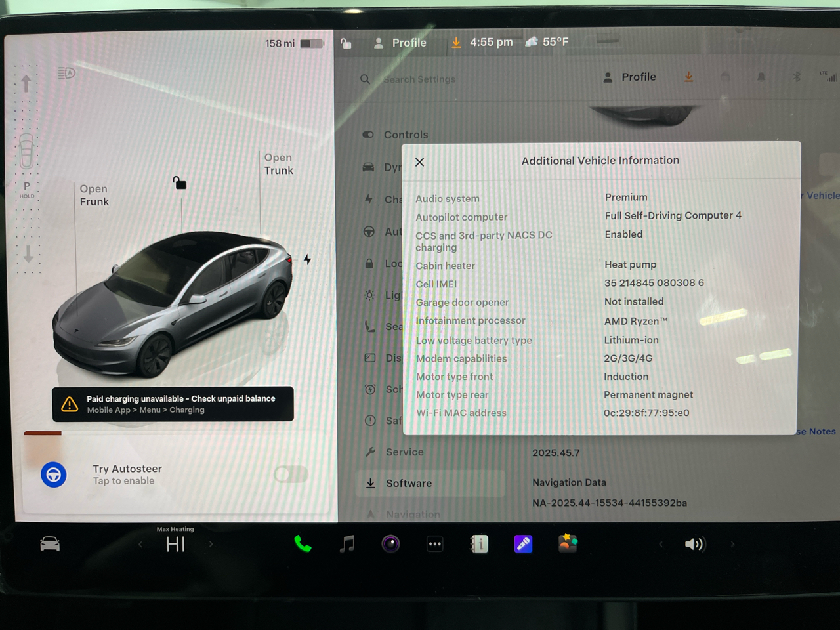Viewport: 840px width, 630px height.
Task: Launch the dashcam camera app
Action: coord(391,544)
